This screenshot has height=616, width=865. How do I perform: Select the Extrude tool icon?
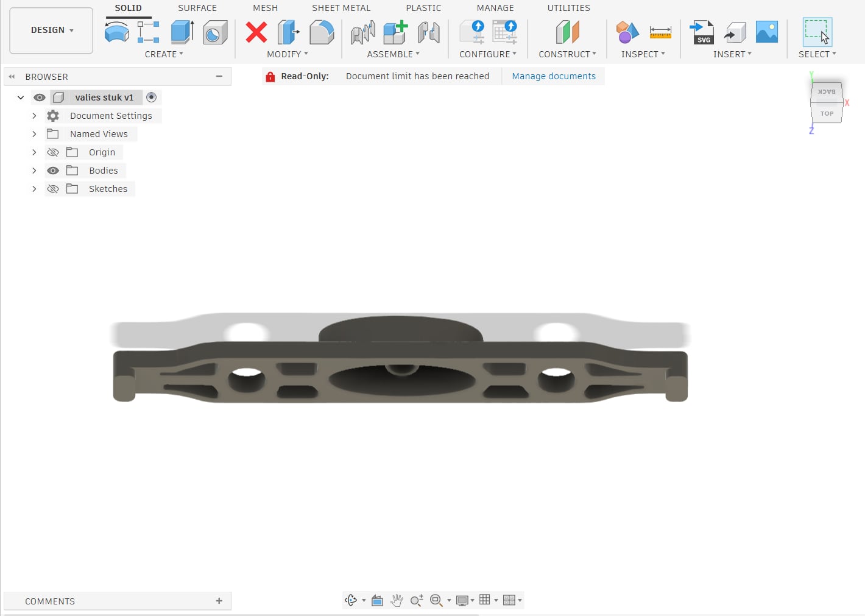pos(182,32)
